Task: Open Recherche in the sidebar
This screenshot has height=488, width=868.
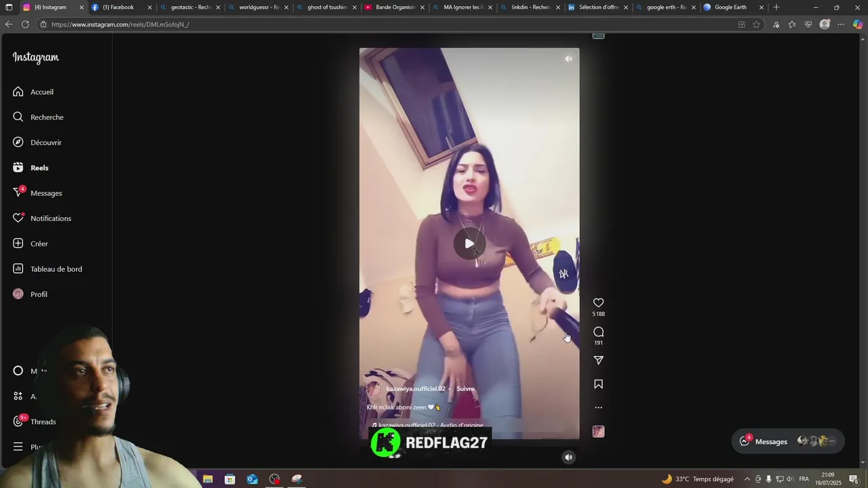Action: point(39,117)
